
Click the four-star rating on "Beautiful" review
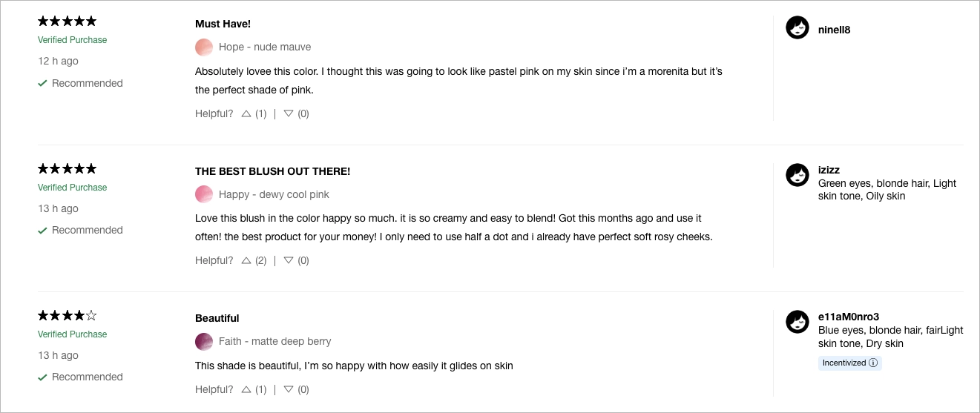pos(68,315)
